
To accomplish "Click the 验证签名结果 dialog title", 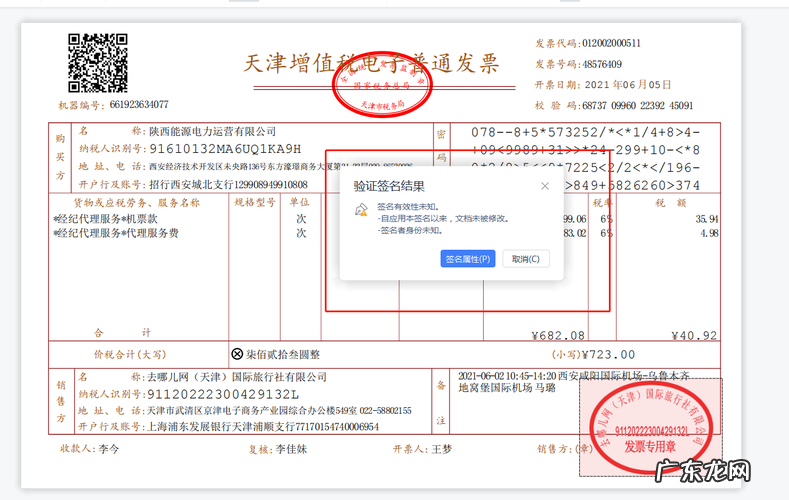I will click(x=389, y=186).
